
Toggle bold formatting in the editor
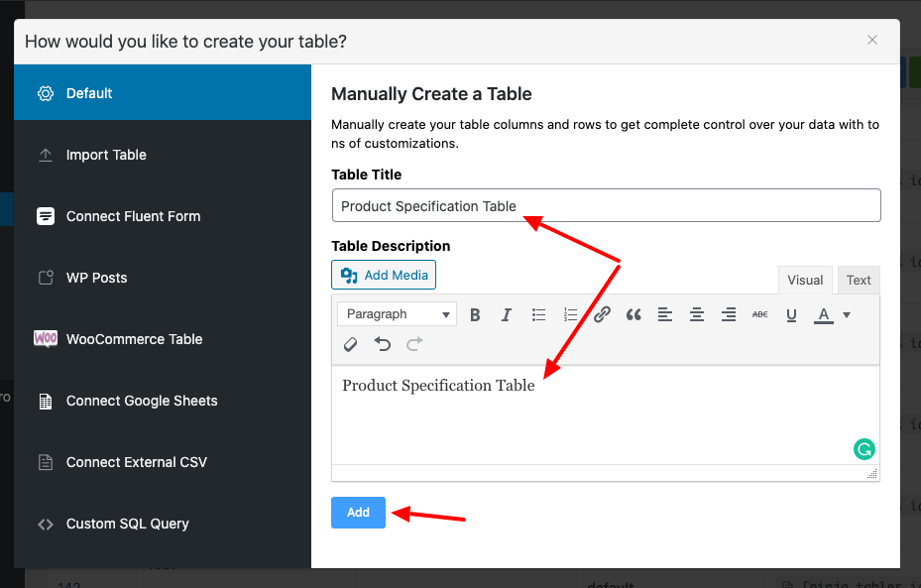[x=475, y=314]
